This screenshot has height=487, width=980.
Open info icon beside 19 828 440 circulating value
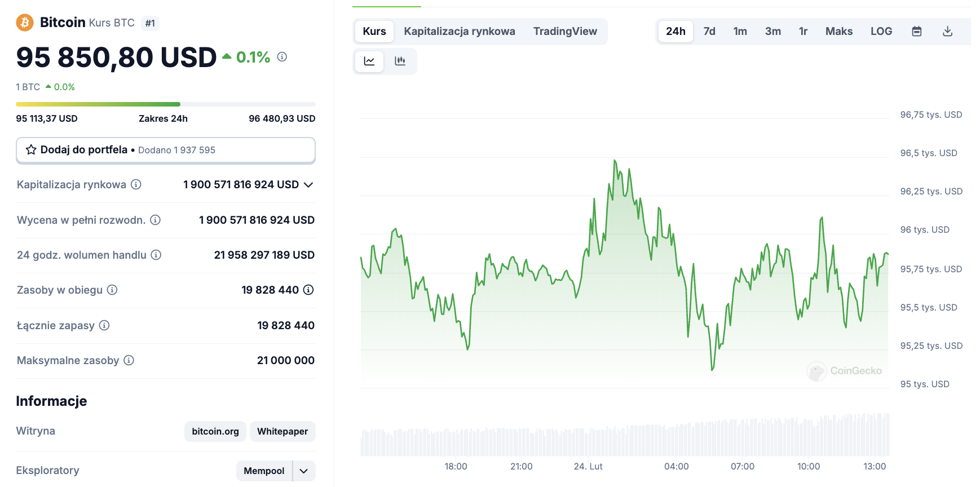pyautogui.click(x=308, y=290)
